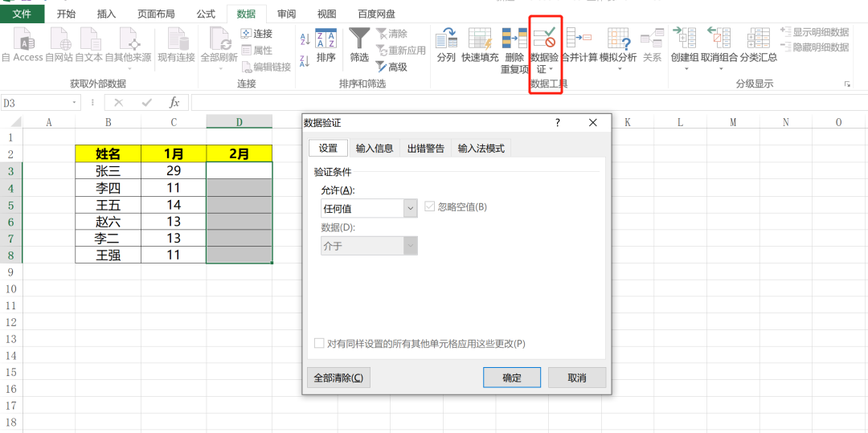The image size is (868, 433).
Task: Click 隐藏明细数据 hide detail
Action: pos(814,47)
